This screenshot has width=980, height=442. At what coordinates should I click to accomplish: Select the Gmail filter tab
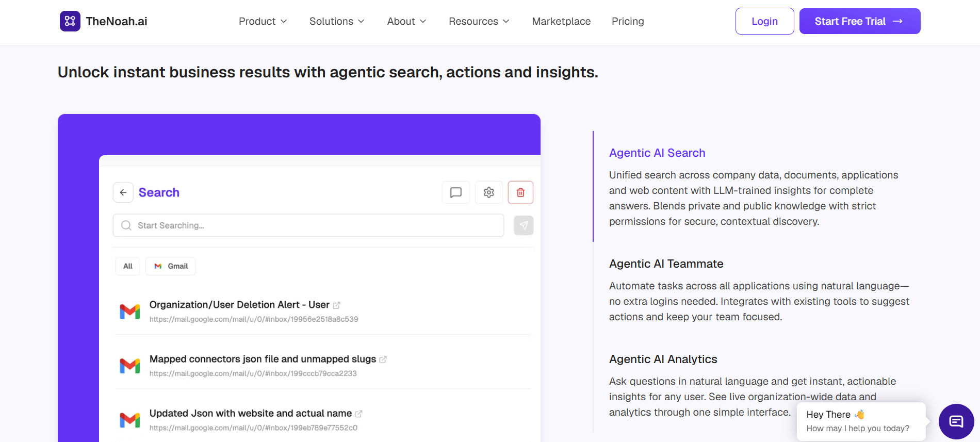pos(171,266)
